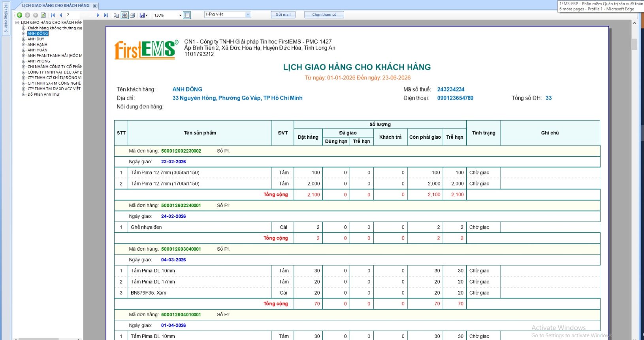
Task: Select CTY TNHH SX-TM CÔNG NGHỆ tree item
Action: tap(54, 83)
